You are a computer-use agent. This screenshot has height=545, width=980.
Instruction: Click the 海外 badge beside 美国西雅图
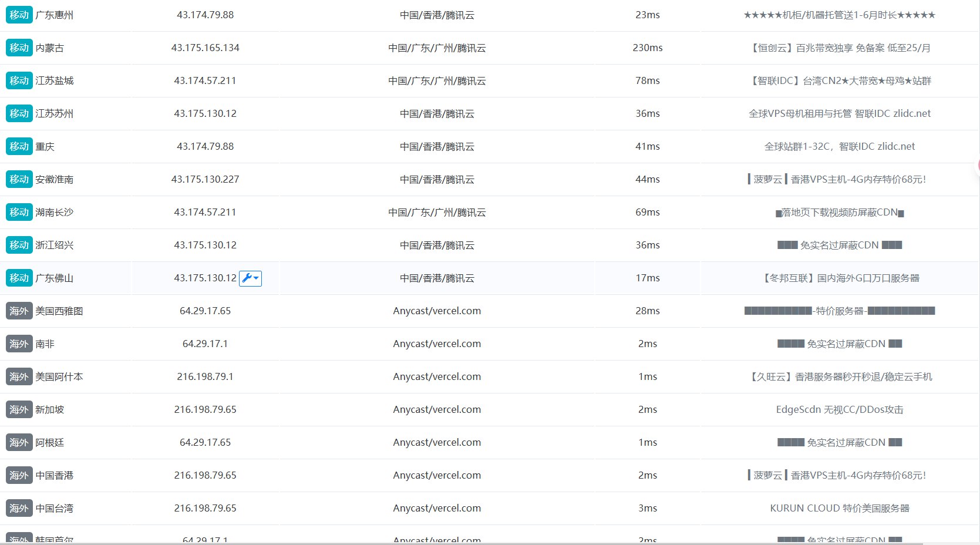(19, 311)
